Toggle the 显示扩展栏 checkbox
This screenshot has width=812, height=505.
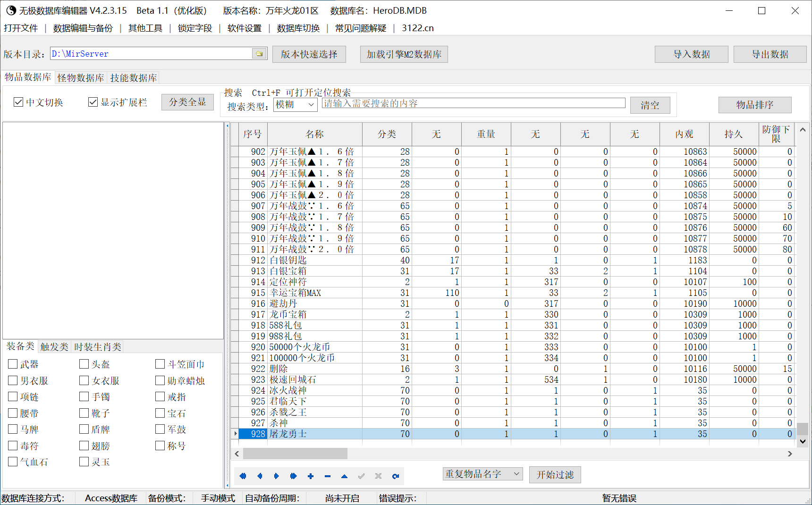93,102
